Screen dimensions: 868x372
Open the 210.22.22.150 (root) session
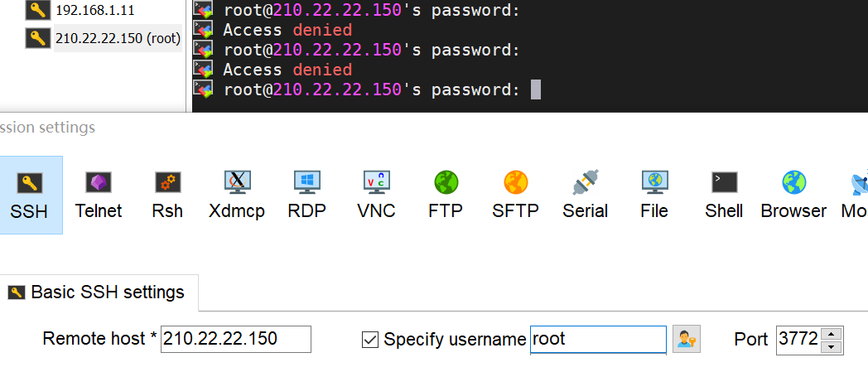[x=117, y=38]
